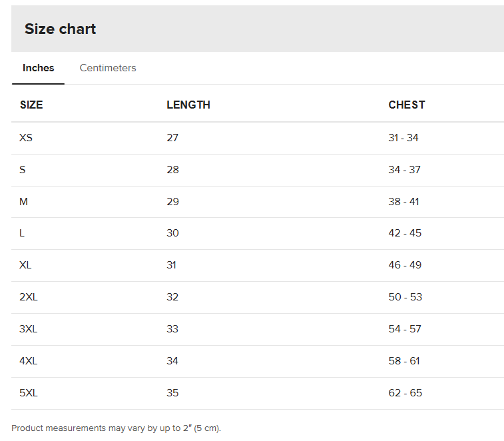Select the M size row label

(24, 201)
